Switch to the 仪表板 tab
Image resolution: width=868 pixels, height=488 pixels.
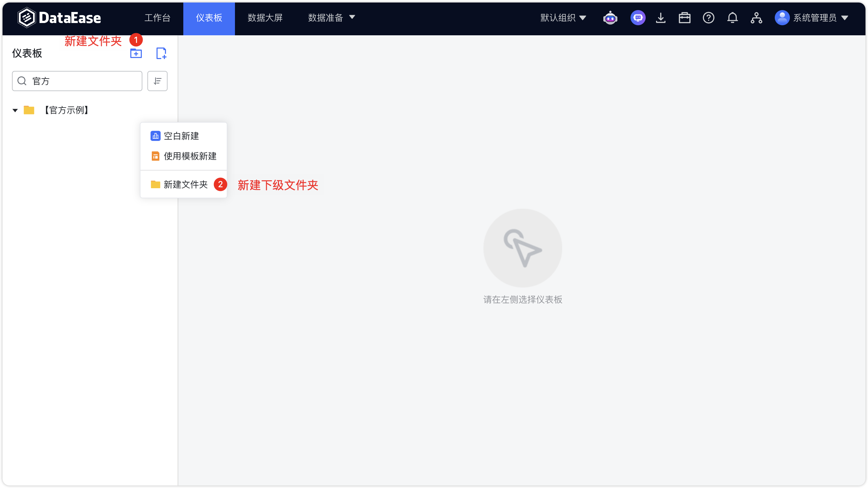tap(209, 19)
